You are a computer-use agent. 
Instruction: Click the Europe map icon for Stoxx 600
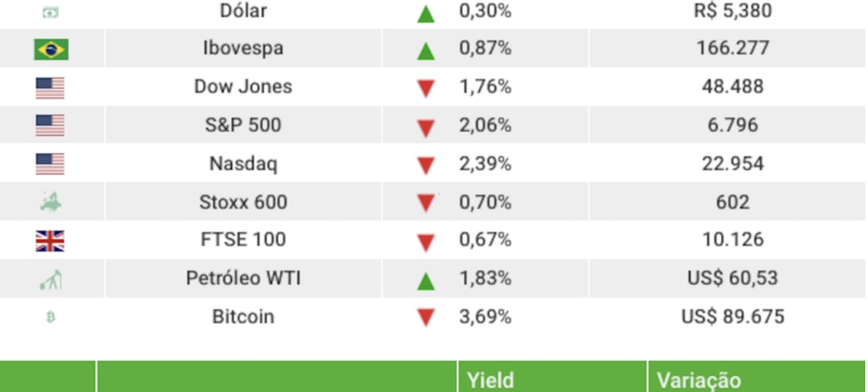(50, 203)
